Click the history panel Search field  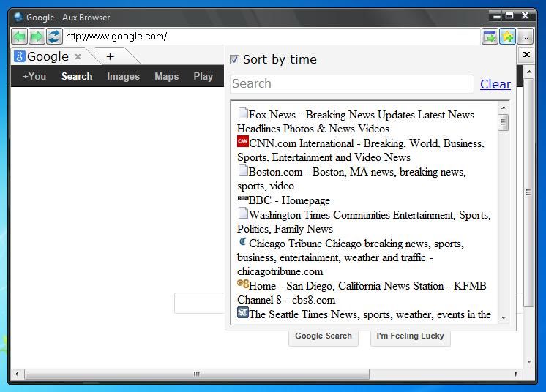point(352,84)
